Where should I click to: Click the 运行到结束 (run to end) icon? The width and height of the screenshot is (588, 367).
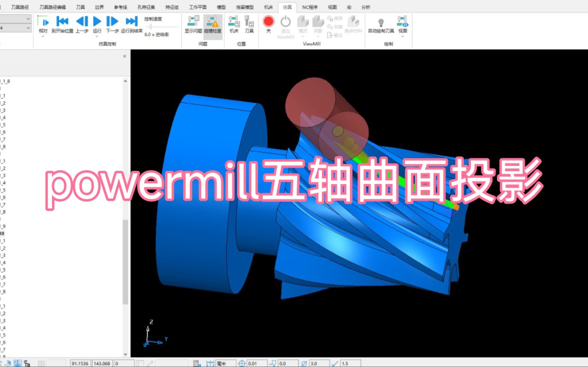pos(132,21)
